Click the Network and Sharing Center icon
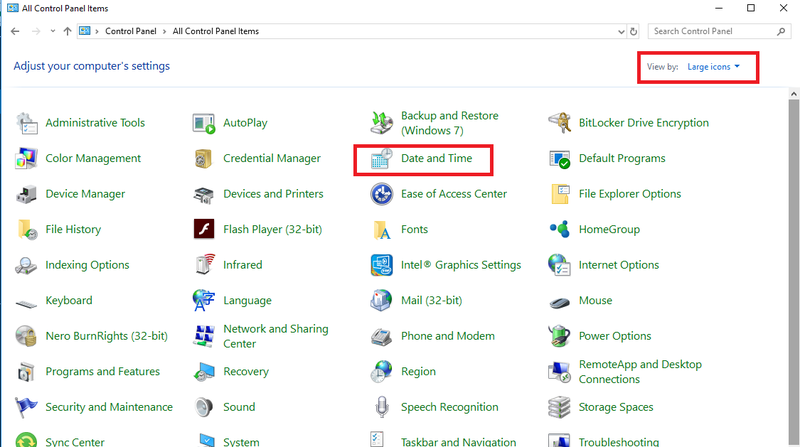The image size is (800, 447). pos(204,336)
